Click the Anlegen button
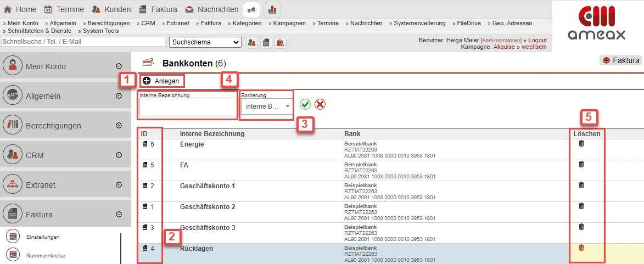This screenshot has height=264, width=644. pos(161,81)
